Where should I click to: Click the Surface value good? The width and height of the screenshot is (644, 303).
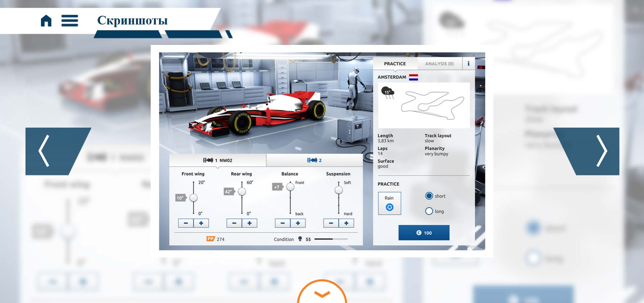pos(383,166)
